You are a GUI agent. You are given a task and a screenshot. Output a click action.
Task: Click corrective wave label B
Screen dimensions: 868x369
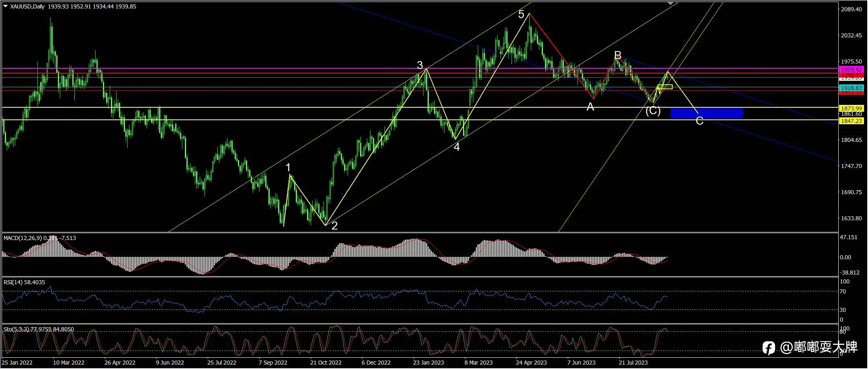[618, 55]
